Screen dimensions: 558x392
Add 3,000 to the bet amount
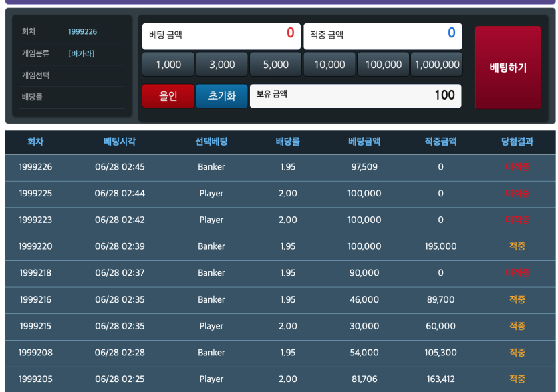click(222, 64)
